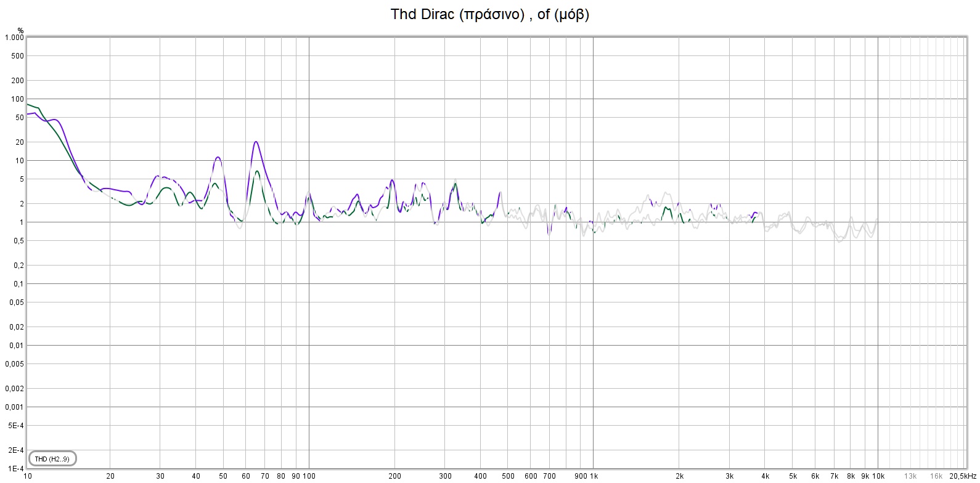Click the percent unit label on Y axis
This screenshot has height=483, width=980.
tap(20, 30)
